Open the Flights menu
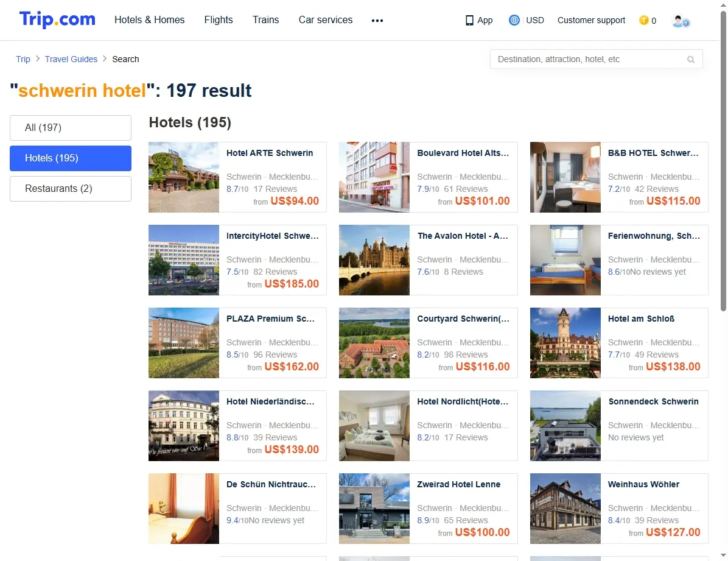Image resolution: width=728 pixels, height=561 pixels. tap(218, 19)
